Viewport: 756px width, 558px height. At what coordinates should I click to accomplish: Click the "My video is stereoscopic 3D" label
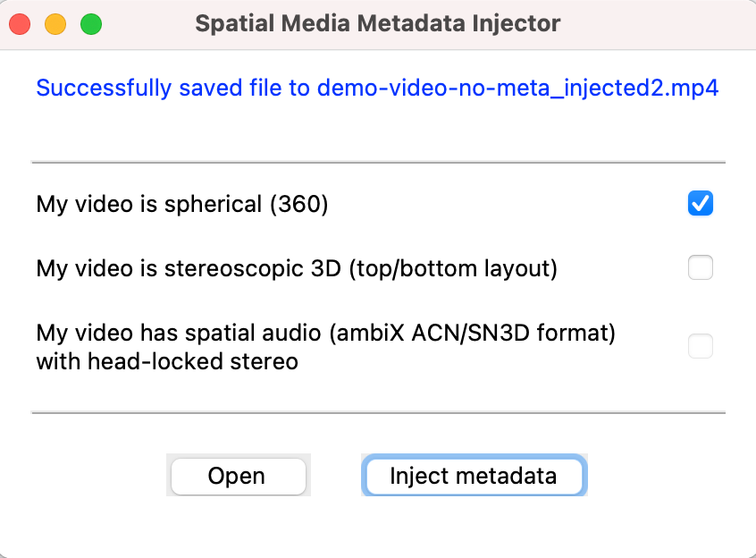tap(188, 268)
